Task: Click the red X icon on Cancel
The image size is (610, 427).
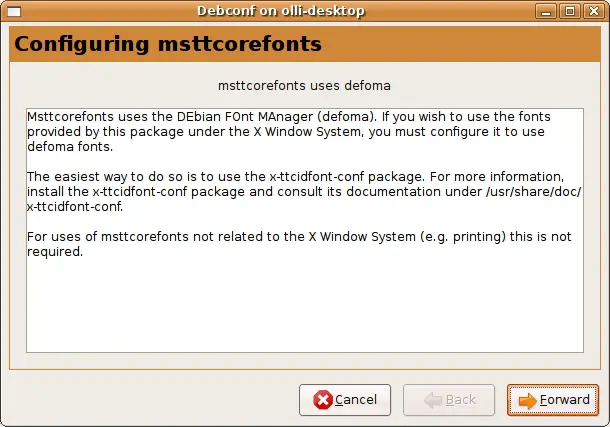Action: click(323, 400)
